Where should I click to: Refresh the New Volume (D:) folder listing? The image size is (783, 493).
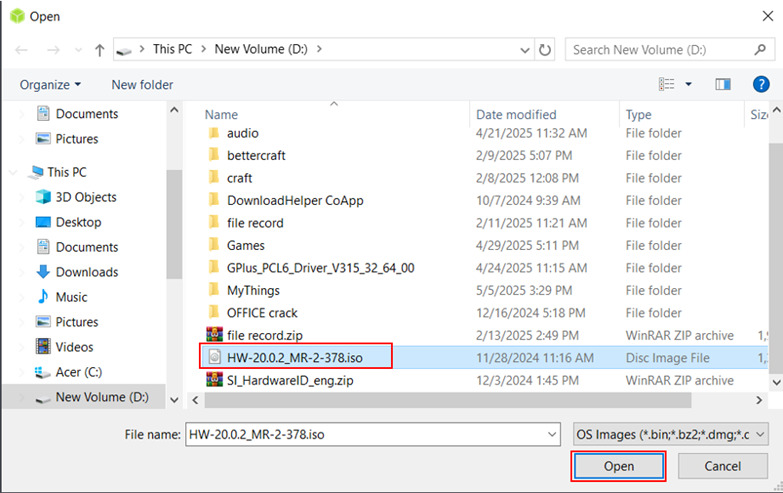pyautogui.click(x=545, y=49)
